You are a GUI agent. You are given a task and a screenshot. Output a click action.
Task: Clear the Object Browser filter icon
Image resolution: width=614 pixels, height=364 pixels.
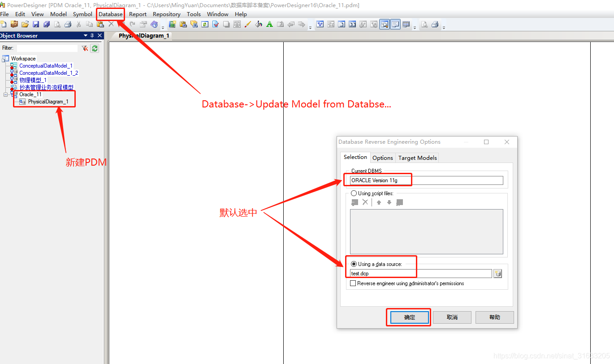(85, 48)
